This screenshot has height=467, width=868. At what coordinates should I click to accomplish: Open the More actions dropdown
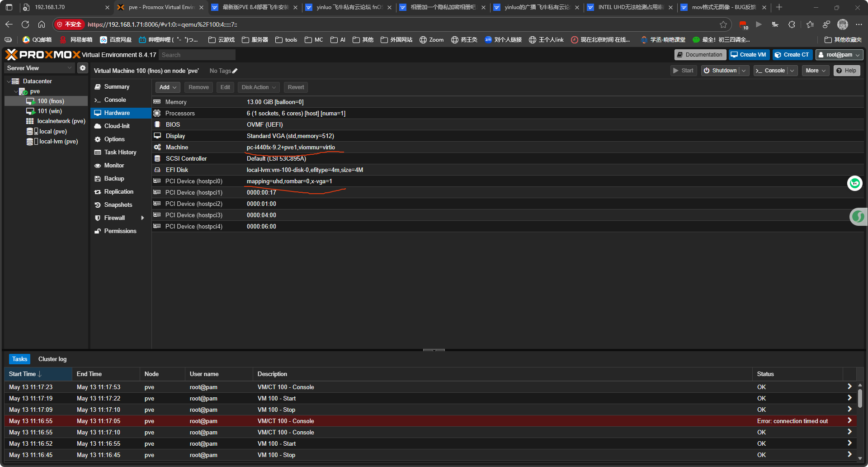816,71
